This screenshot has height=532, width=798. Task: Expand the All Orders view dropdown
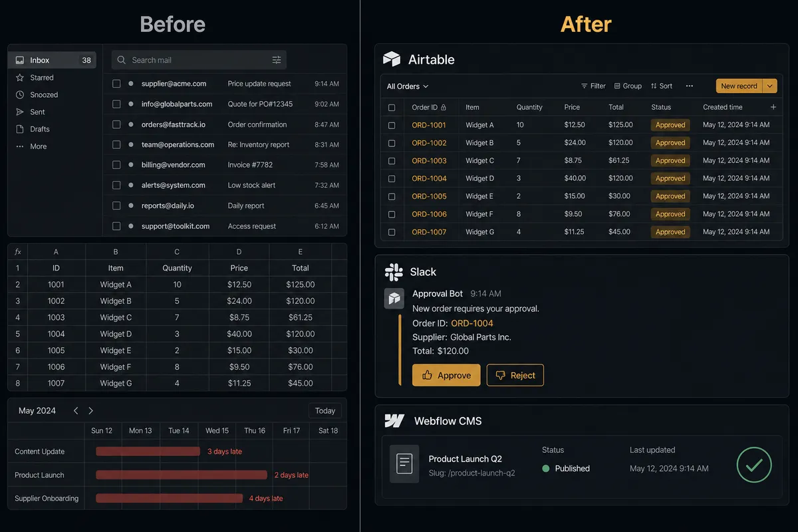408,86
